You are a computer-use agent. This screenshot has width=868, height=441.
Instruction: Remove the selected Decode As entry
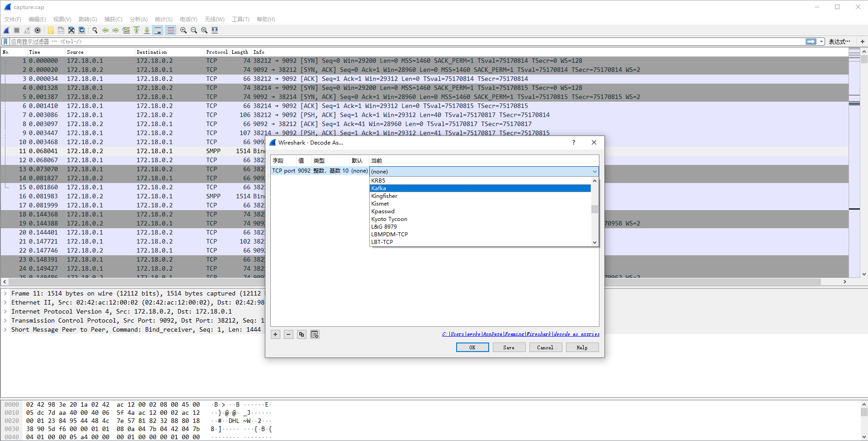(x=288, y=334)
